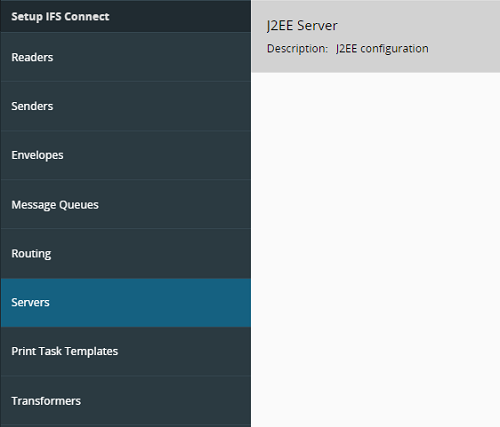The image size is (500, 427).
Task: Pick the Routing row in Setup IFS Connect
Action: click(x=126, y=253)
